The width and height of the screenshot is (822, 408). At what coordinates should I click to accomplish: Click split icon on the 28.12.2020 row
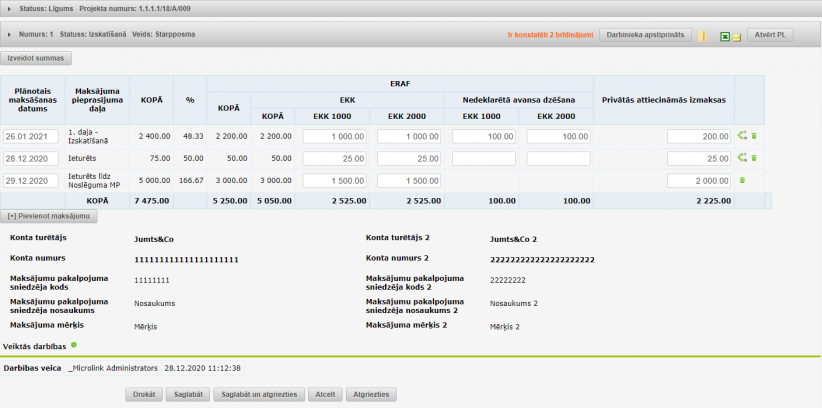coord(742,158)
